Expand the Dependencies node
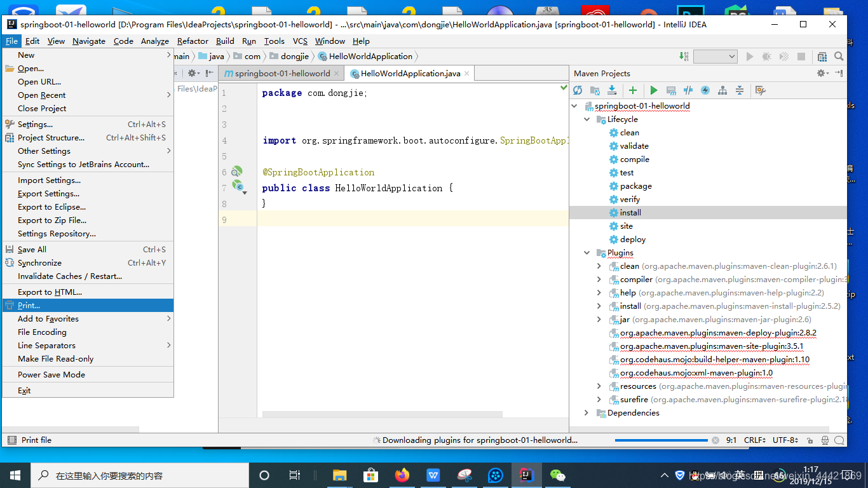868x488 pixels. click(587, 412)
